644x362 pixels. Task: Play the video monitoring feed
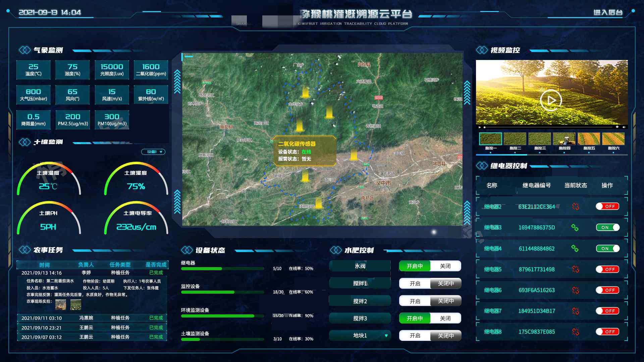coord(551,100)
